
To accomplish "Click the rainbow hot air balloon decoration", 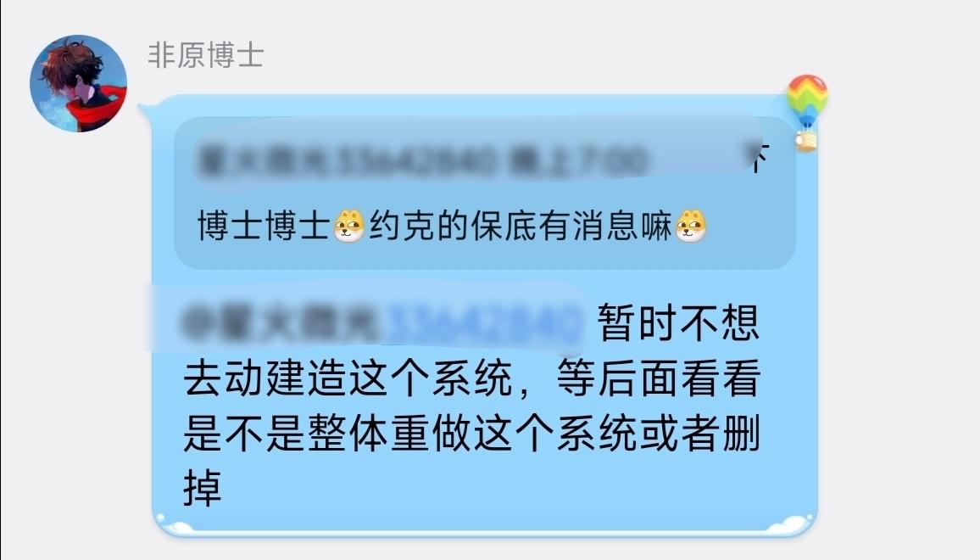I will 807,113.
